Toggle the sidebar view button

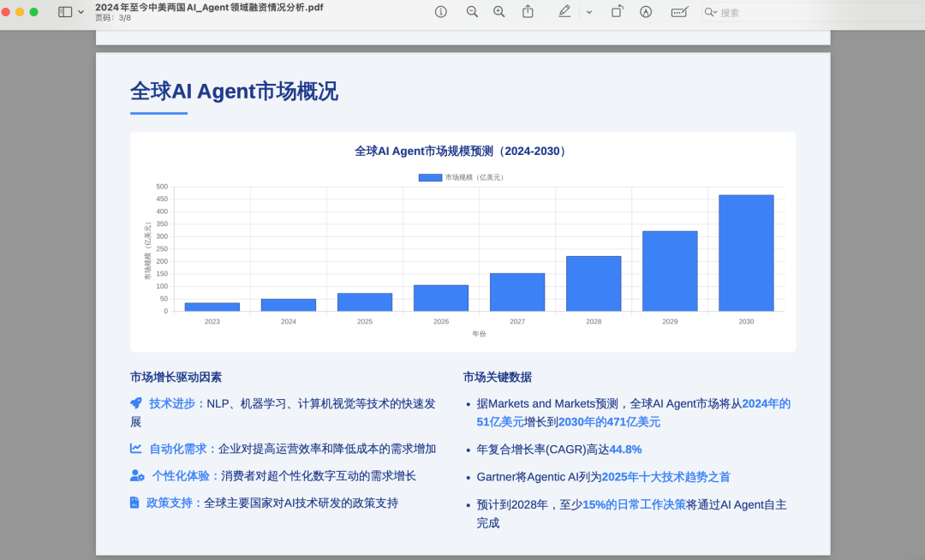click(x=65, y=12)
